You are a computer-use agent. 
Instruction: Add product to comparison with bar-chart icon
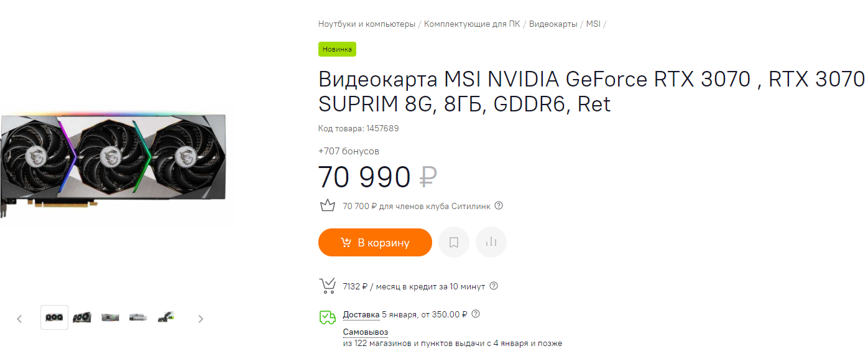(x=491, y=242)
